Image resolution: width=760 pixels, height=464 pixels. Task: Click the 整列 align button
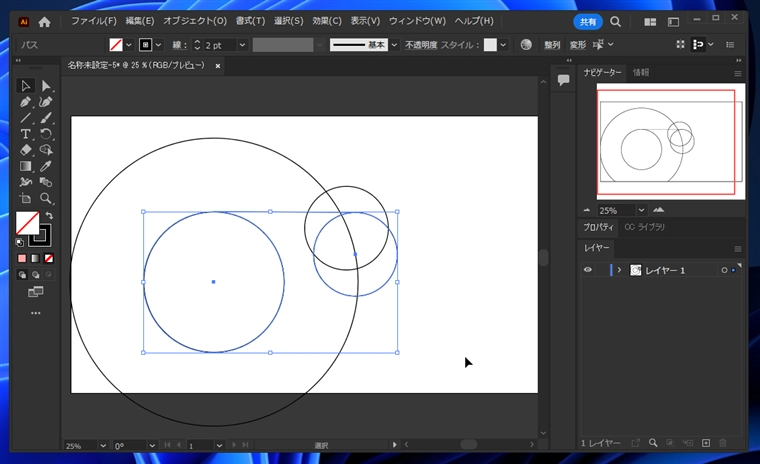click(x=552, y=45)
